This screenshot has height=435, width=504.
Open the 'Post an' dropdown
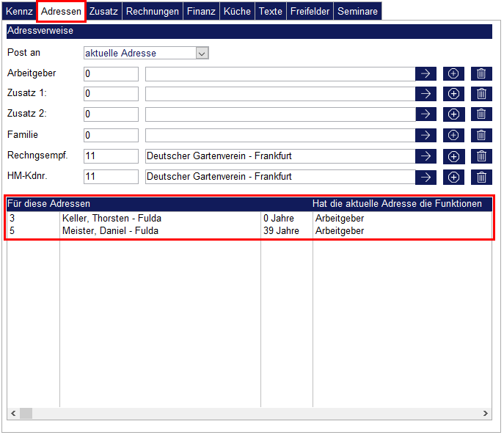202,53
